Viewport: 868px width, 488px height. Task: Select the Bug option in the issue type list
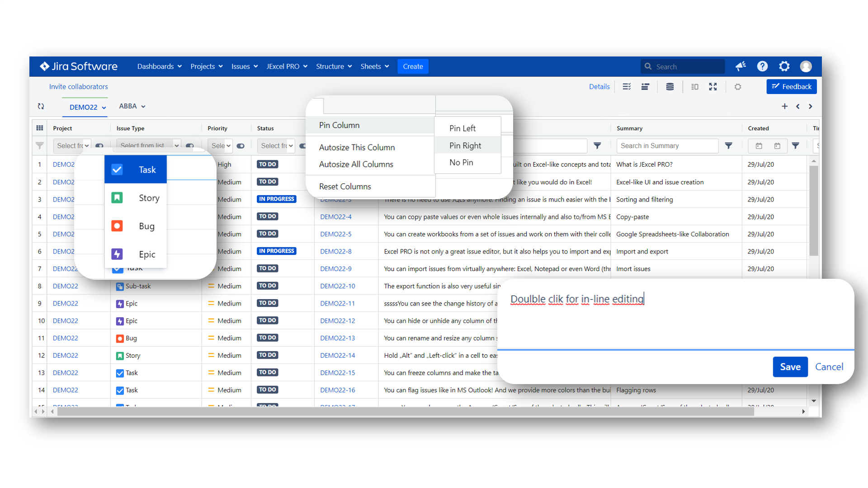(136, 226)
